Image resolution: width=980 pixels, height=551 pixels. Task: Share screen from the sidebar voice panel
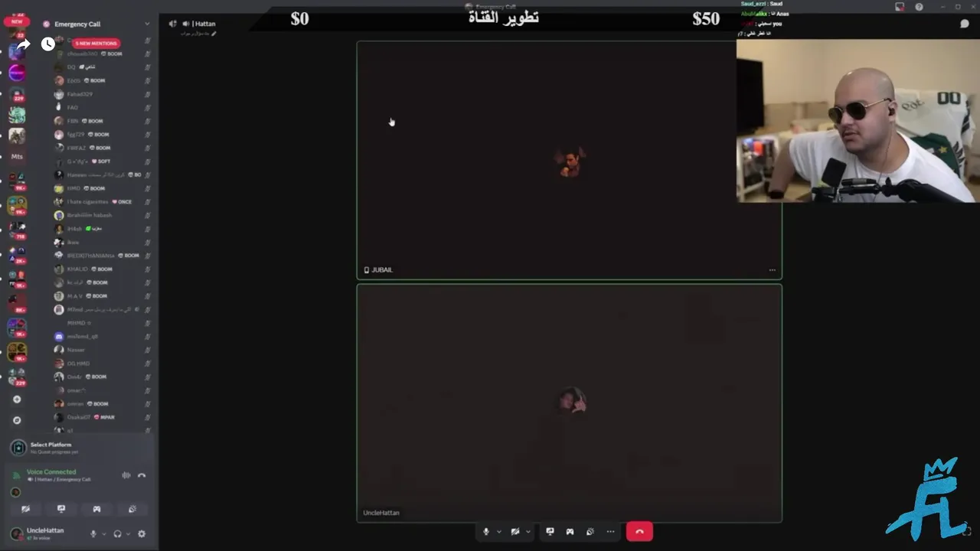click(61, 509)
